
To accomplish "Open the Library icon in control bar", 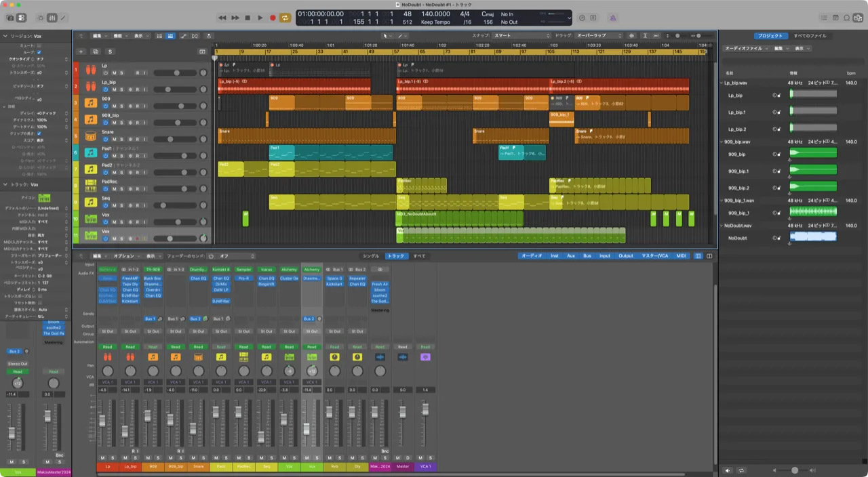I will tap(9, 18).
